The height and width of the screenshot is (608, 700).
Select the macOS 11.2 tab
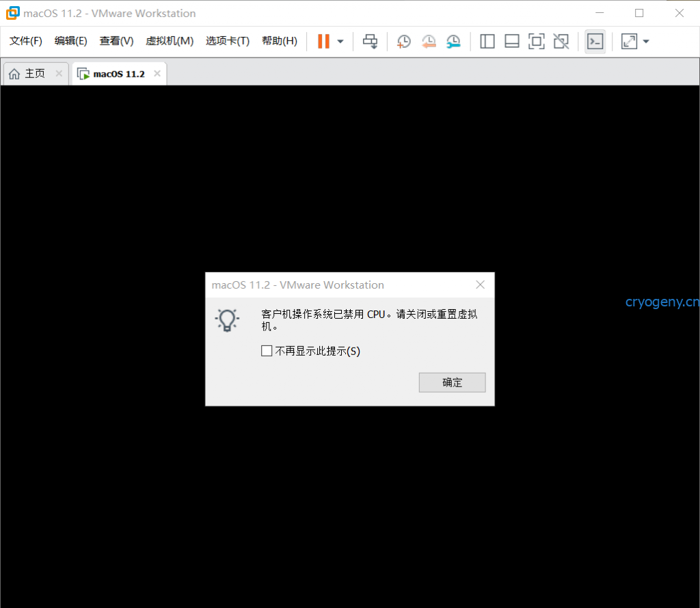pyautogui.click(x=119, y=74)
